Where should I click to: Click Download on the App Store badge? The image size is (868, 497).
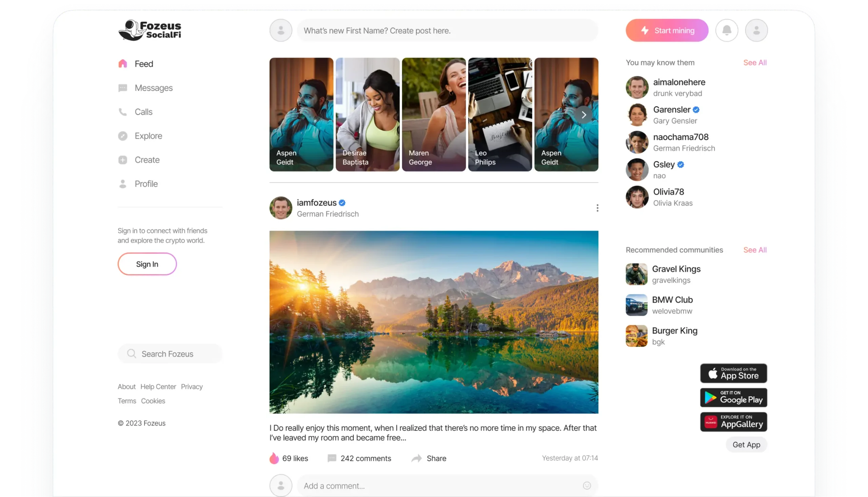point(733,373)
